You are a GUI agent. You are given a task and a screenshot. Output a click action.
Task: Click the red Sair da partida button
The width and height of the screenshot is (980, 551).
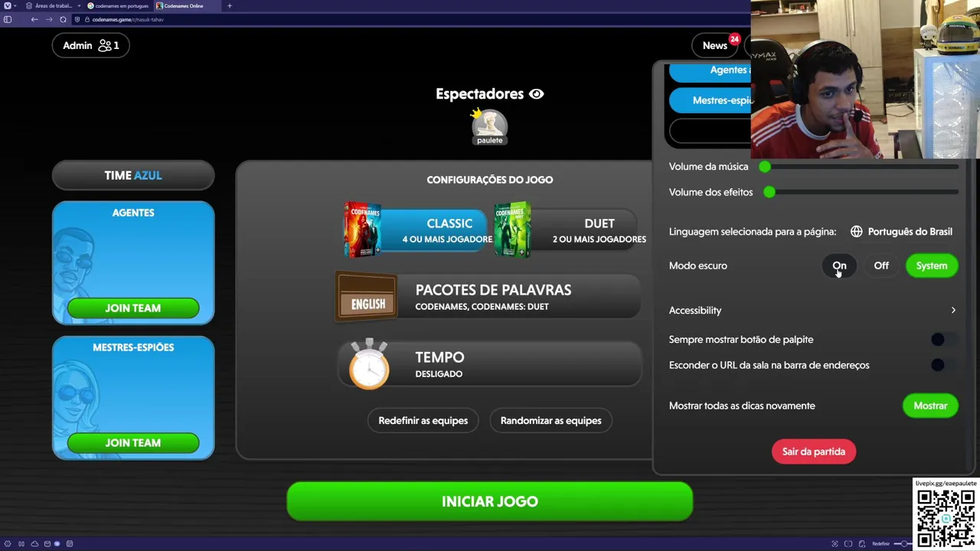[x=813, y=452]
